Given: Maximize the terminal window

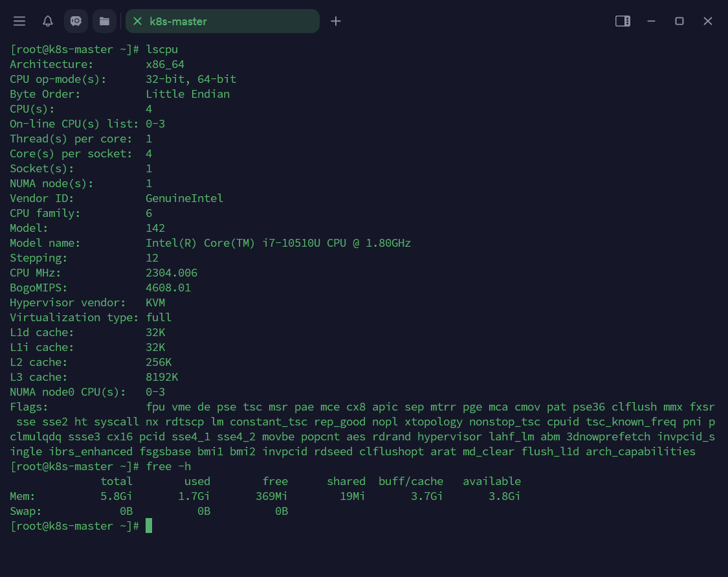Looking at the screenshot, I should (679, 21).
